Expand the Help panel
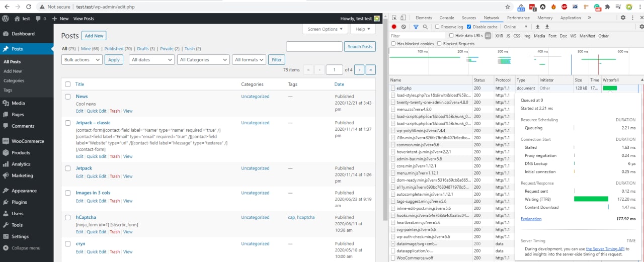 point(362,29)
